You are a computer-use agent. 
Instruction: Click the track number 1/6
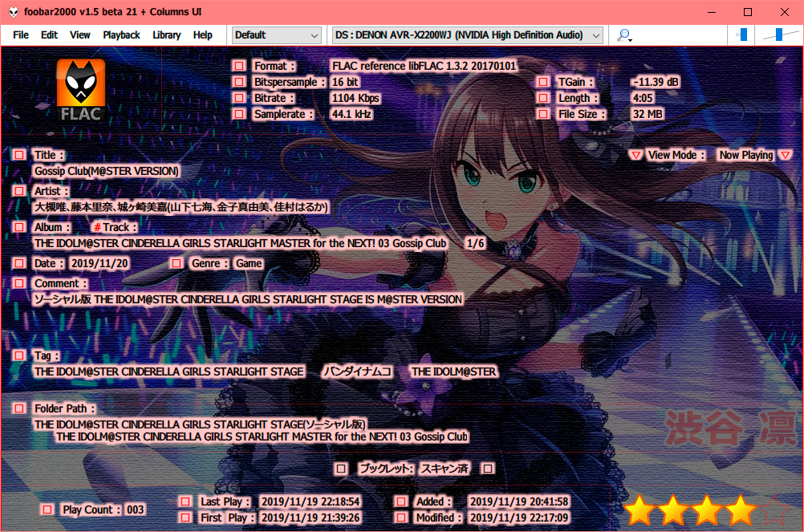[x=475, y=243]
